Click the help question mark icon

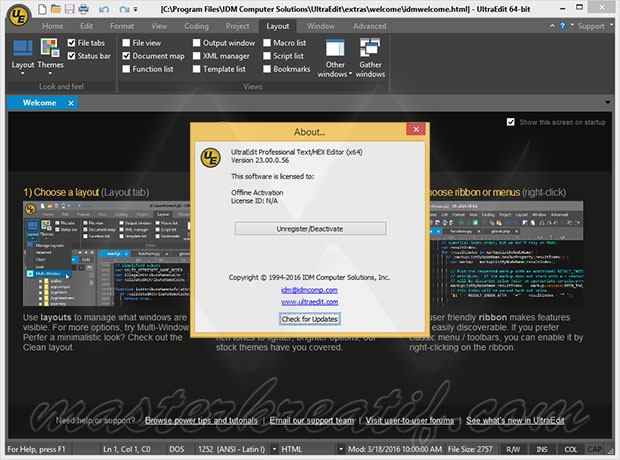(x=562, y=26)
